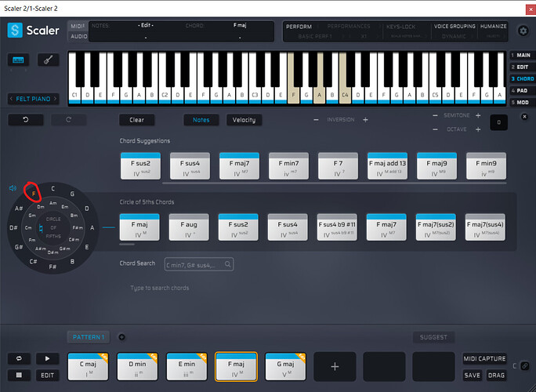This screenshot has height=392, width=536.
Task: Select the G maj pattern chord
Action: tap(285, 367)
